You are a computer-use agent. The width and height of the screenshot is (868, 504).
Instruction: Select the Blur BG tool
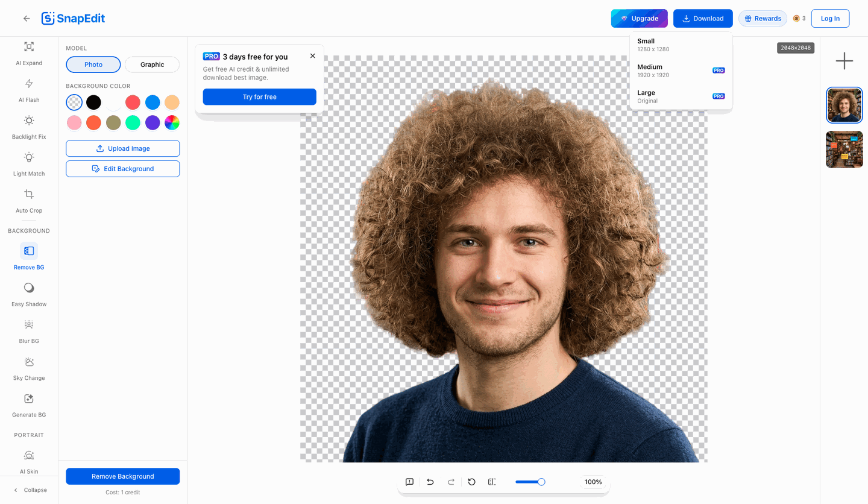tap(29, 331)
